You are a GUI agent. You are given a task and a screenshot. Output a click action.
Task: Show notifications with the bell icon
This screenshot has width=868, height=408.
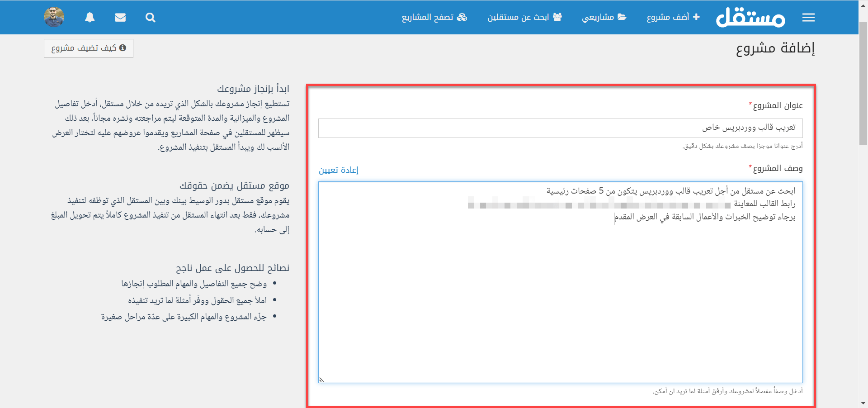click(x=90, y=18)
